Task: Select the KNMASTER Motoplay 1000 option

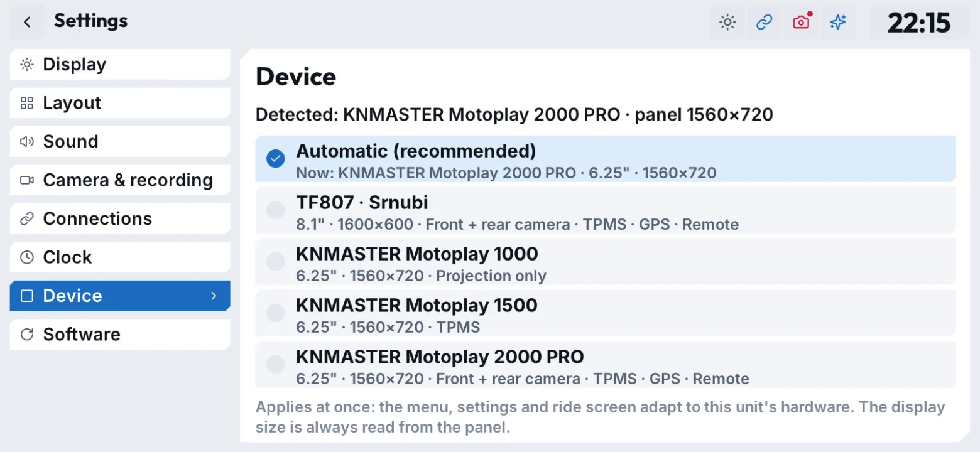Action: coord(606,262)
